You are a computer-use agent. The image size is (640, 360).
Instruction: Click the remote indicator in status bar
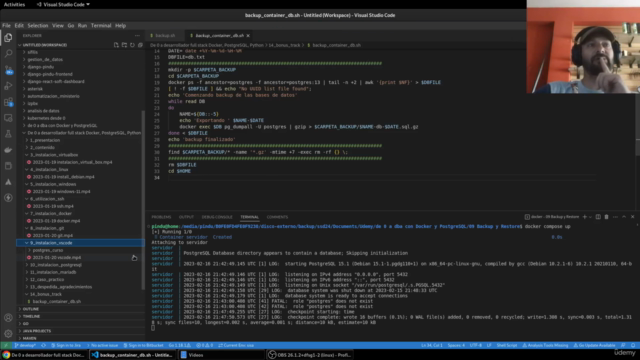click(x=6, y=345)
